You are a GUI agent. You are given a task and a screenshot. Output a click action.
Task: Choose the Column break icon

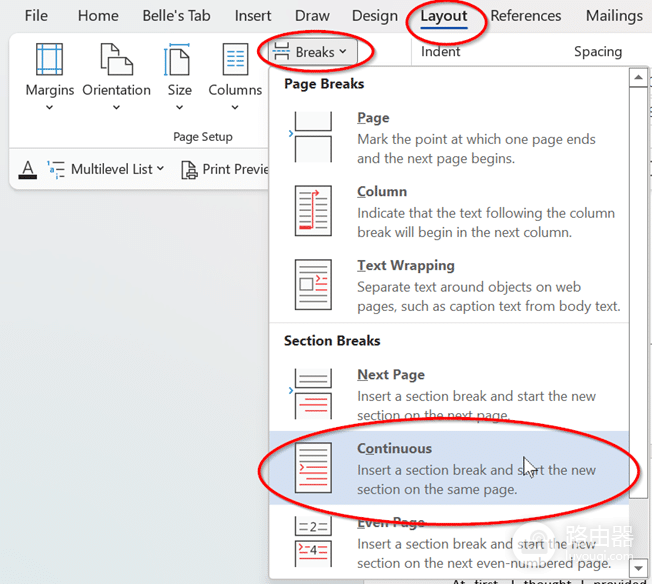click(x=313, y=211)
